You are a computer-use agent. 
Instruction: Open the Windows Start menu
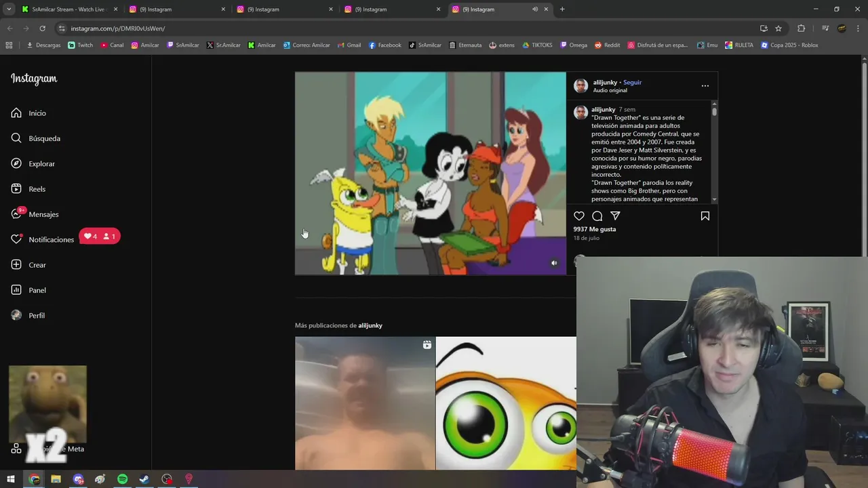click(x=11, y=479)
